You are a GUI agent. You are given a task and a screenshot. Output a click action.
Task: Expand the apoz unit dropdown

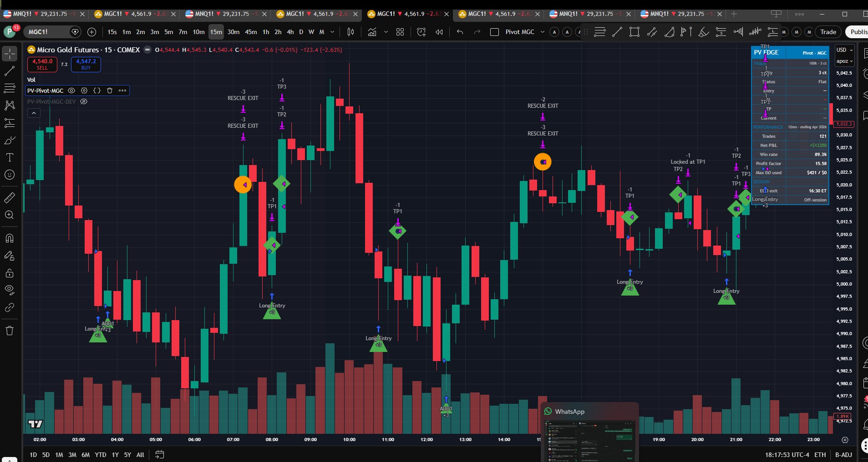point(844,61)
